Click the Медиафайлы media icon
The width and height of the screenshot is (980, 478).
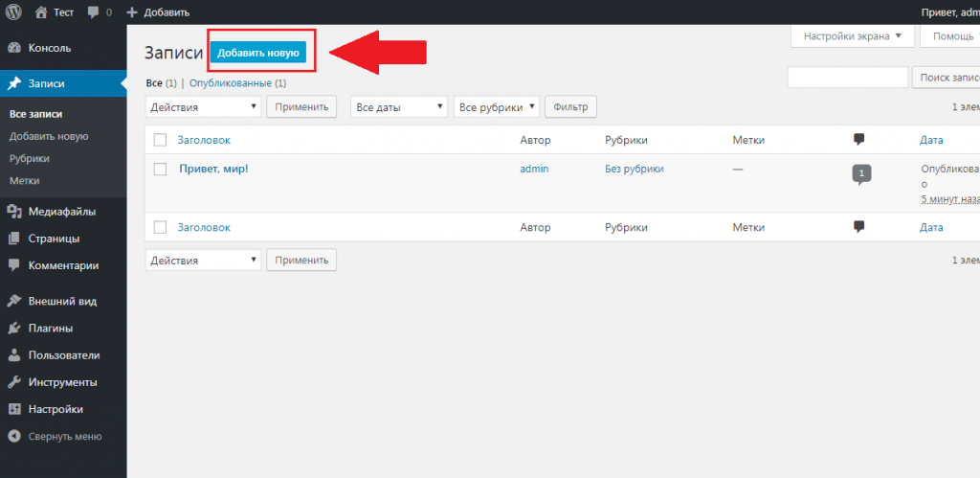point(13,212)
